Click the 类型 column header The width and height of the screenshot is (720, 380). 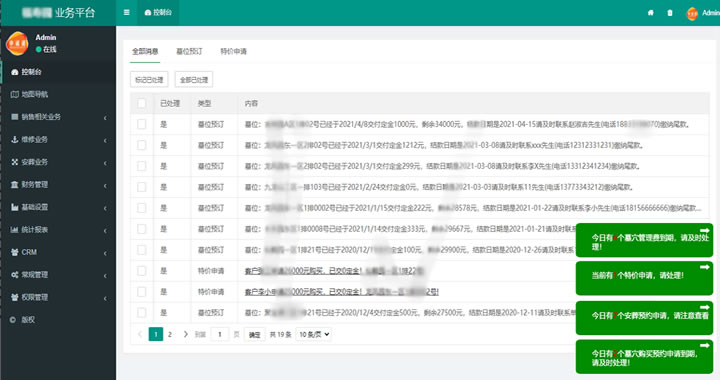204,103
